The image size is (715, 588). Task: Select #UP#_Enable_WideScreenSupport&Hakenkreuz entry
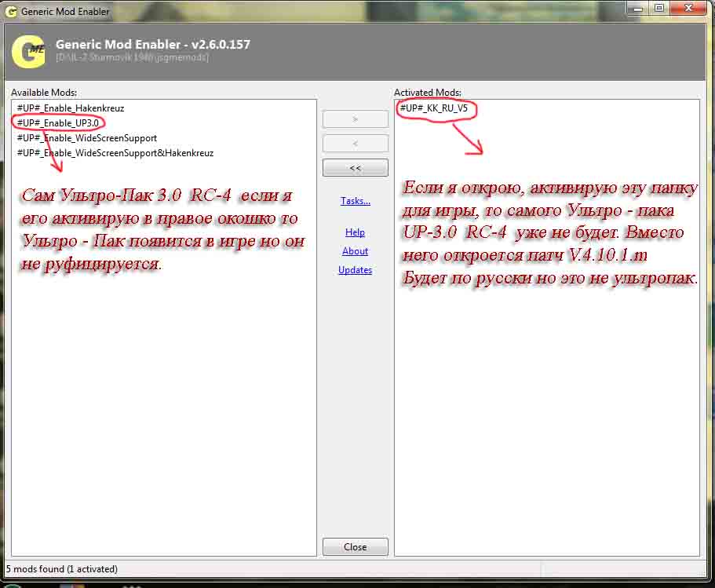(x=115, y=153)
